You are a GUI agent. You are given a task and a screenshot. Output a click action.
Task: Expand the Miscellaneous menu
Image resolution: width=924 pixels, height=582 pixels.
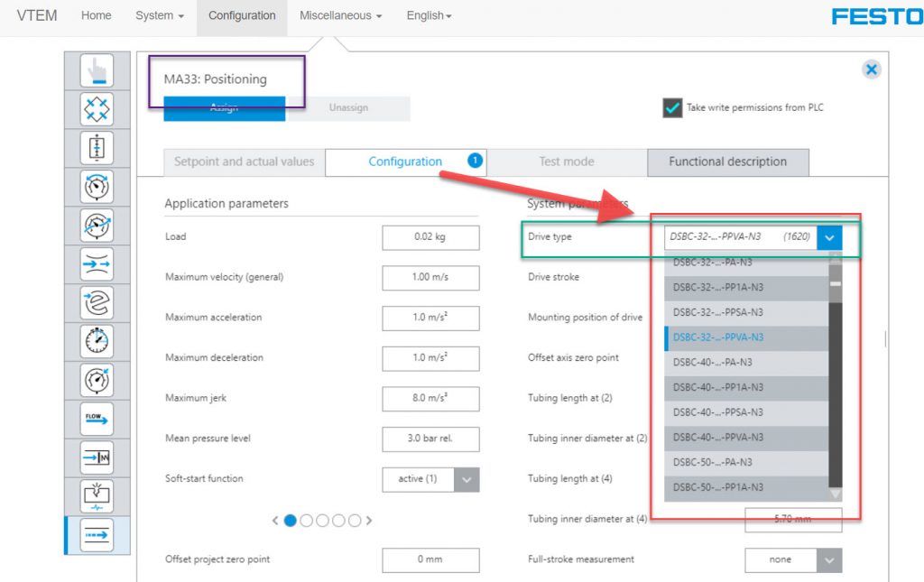[340, 16]
